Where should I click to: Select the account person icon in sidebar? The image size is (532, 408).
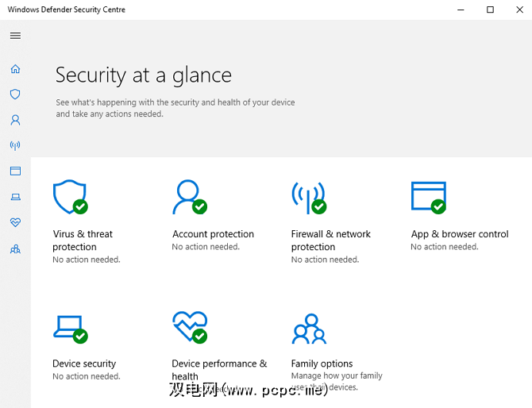[15, 120]
